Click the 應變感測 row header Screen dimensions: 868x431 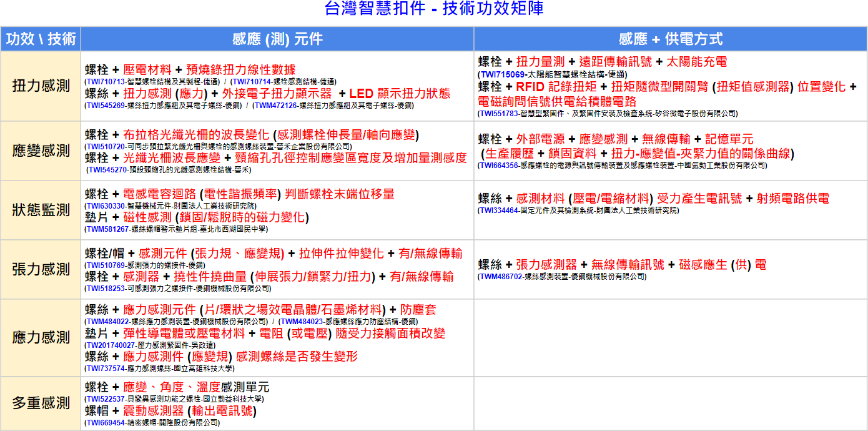tap(41, 151)
